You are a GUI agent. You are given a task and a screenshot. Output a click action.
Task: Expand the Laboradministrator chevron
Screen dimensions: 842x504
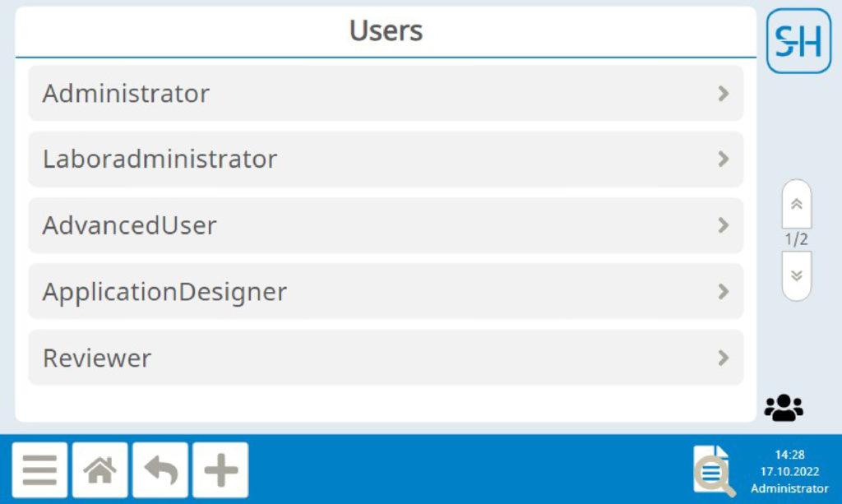pos(724,159)
